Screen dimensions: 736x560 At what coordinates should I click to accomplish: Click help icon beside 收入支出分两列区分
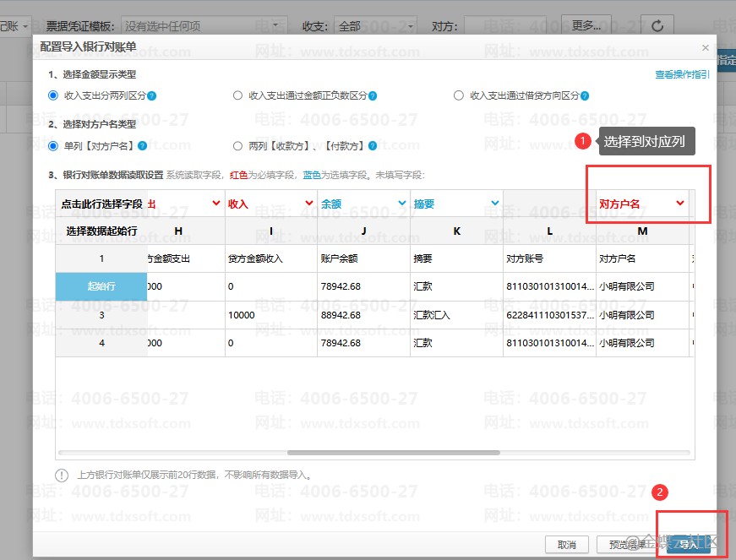tap(151, 96)
